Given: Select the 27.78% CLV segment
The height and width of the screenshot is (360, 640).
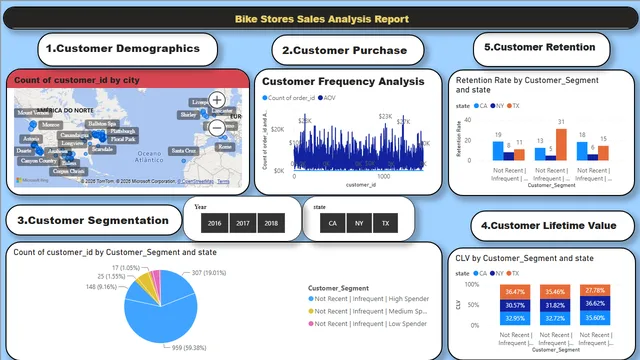Looking at the screenshot, I should pos(595,291).
